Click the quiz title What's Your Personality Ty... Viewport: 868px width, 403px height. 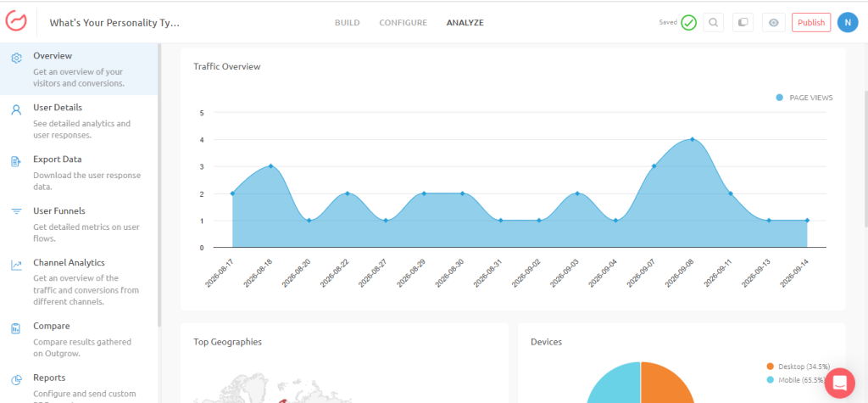[114, 23]
